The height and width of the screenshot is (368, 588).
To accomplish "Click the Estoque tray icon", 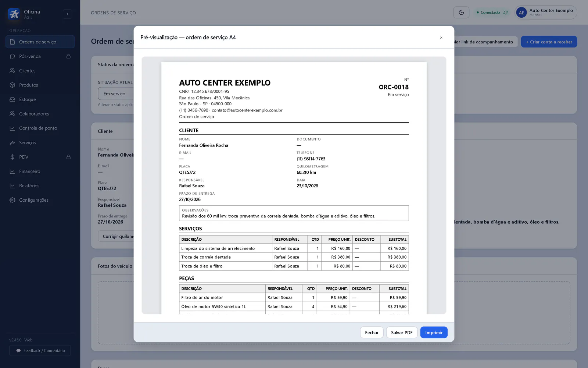I will point(12,99).
